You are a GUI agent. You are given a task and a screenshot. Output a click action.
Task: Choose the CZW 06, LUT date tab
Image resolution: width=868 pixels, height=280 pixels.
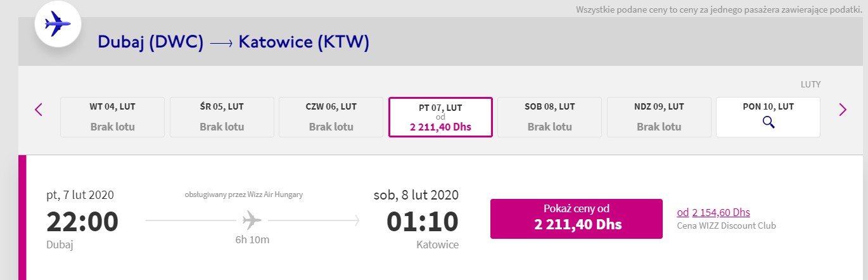pos(331,117)
